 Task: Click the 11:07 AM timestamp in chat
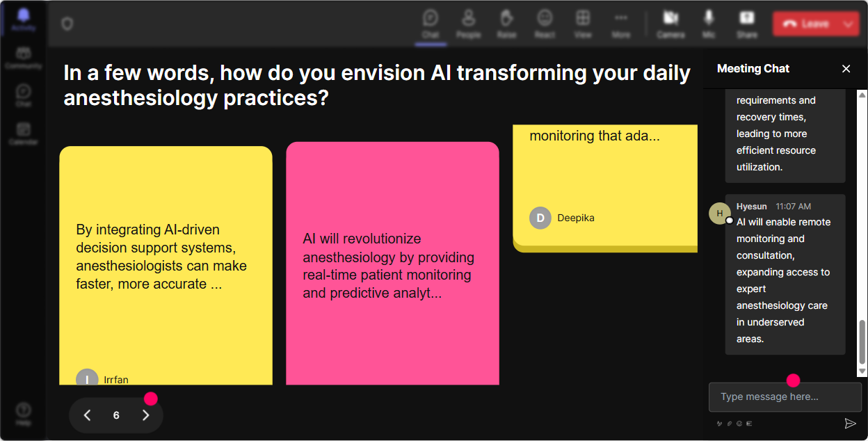click(794, 206)
